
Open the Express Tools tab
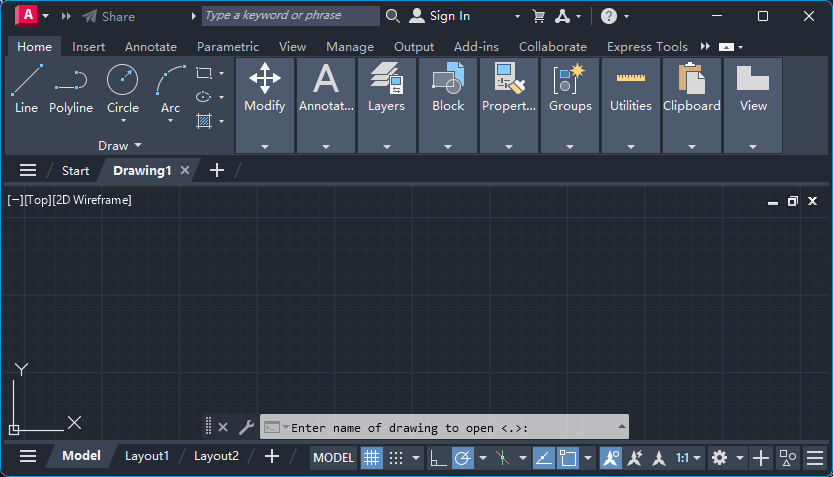[x=647, y=47]
